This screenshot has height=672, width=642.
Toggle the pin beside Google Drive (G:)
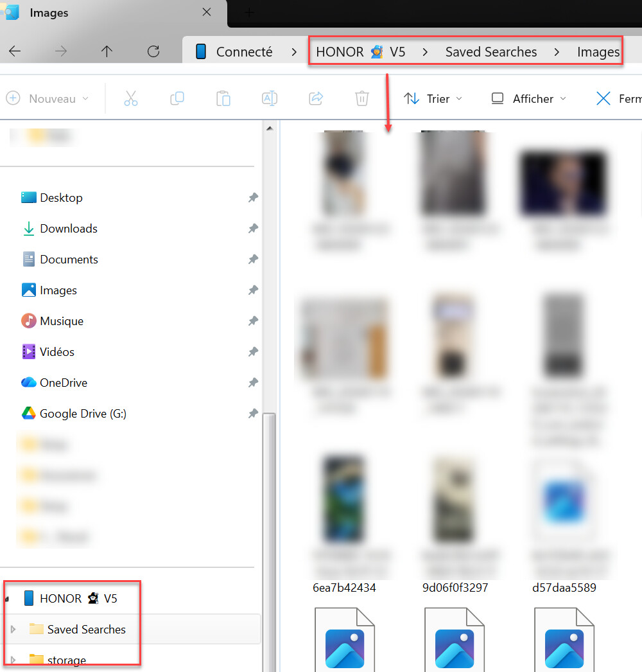[253, 414]
